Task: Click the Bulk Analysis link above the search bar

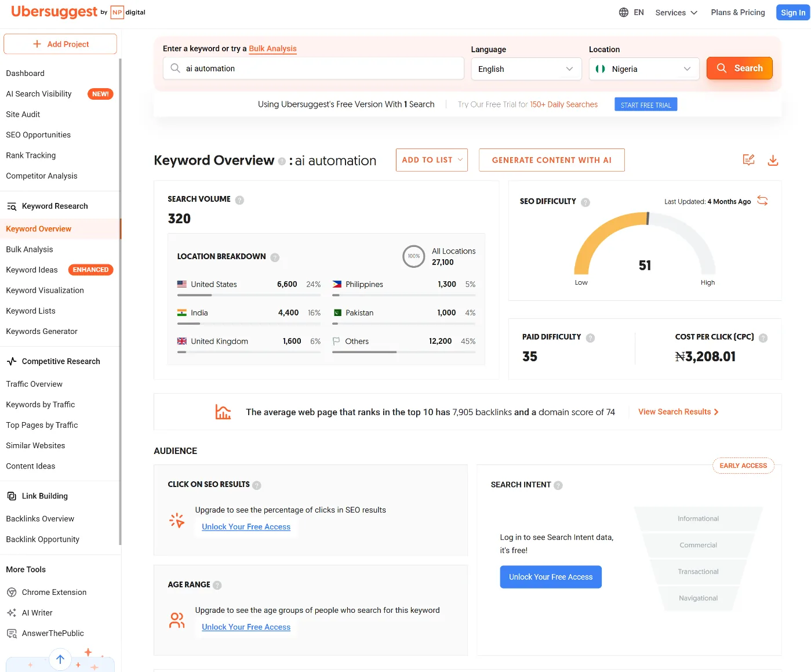Action: 272,49
